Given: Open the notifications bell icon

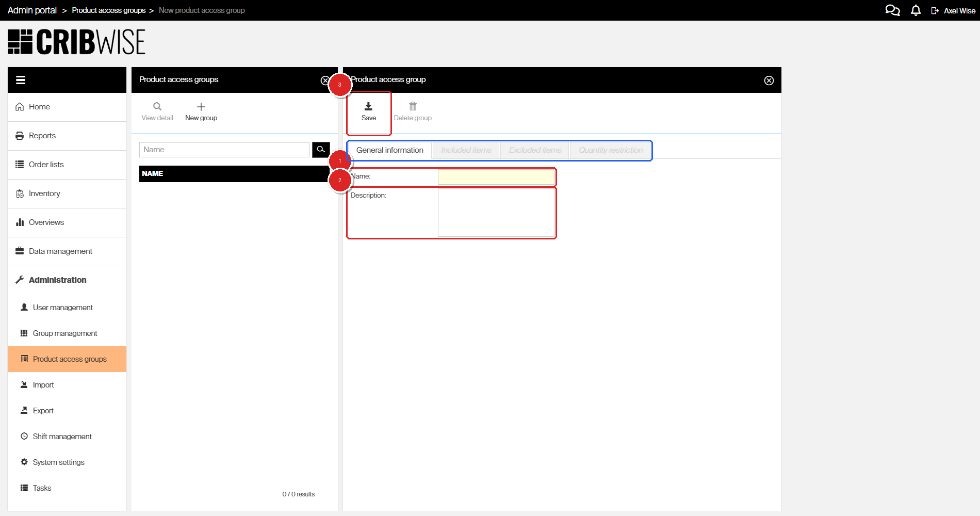Looking at the screenshot, I should [916, 10].
